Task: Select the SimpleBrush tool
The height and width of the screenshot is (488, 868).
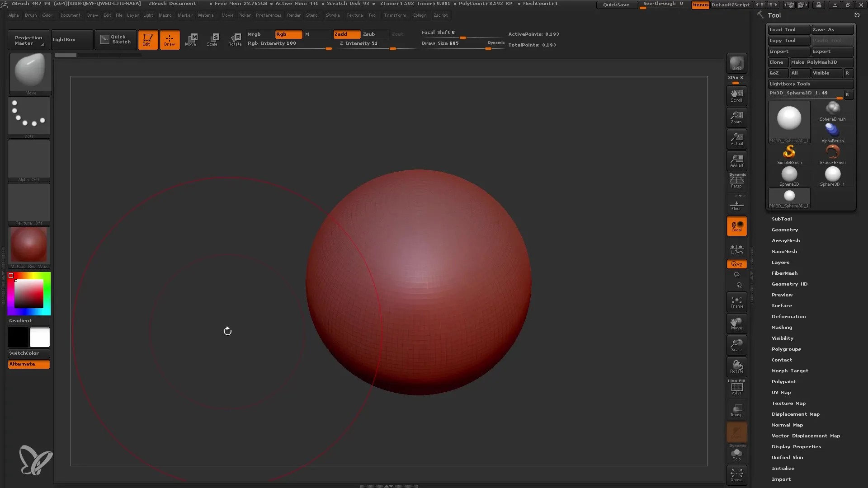Action: pyautogui.click(x=789, y=155)
